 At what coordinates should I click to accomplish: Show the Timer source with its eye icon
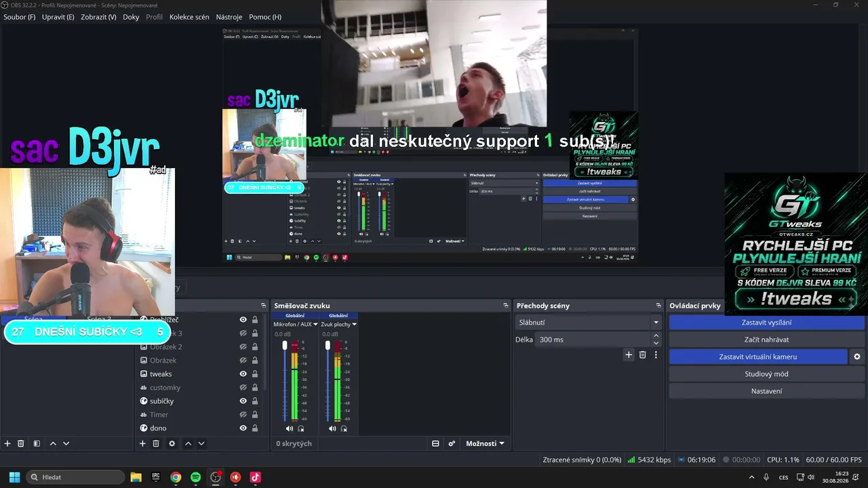click(243, 415)
